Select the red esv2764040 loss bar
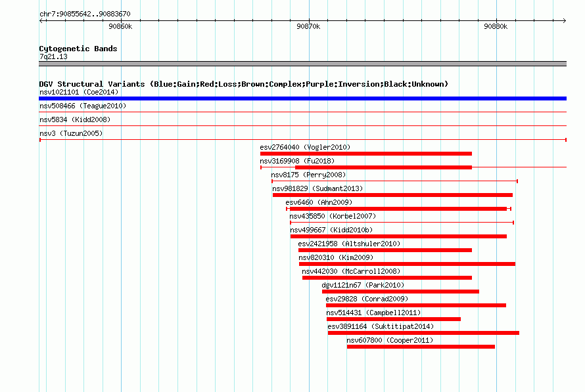The height and width of the screenshot is (392, 585). [366, 154]
